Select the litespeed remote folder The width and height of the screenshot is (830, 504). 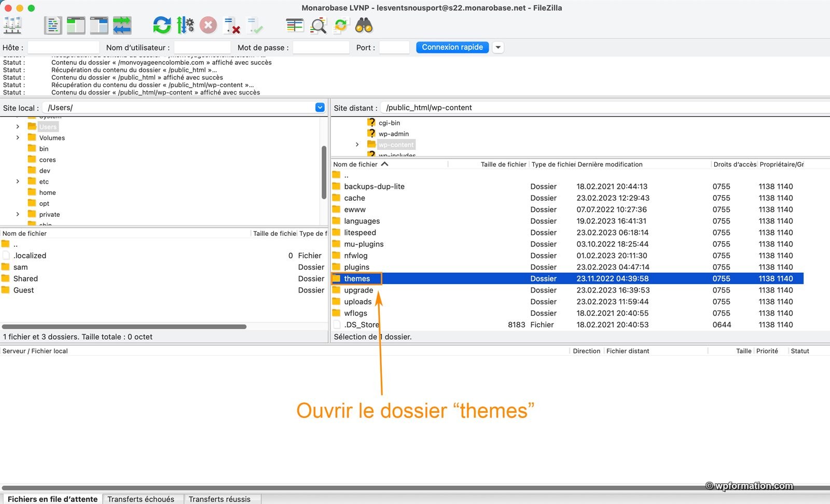[x=568, y=232]
